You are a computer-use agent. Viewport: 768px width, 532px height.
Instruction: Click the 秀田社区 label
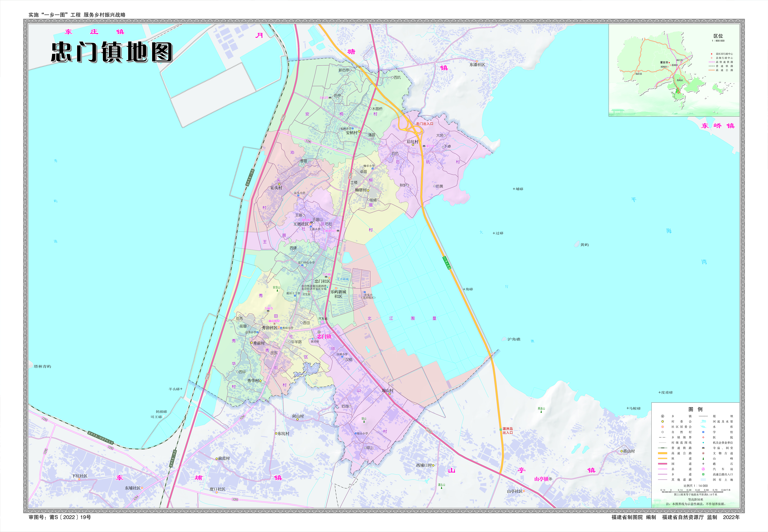point(269,328)
